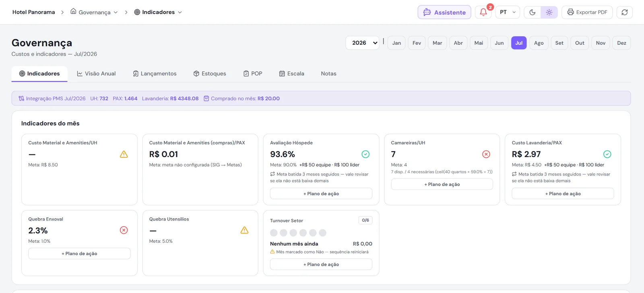The height and width of the screenshot is (293, 644).
Task: Select the Jun month
Action: click(499, 43)
